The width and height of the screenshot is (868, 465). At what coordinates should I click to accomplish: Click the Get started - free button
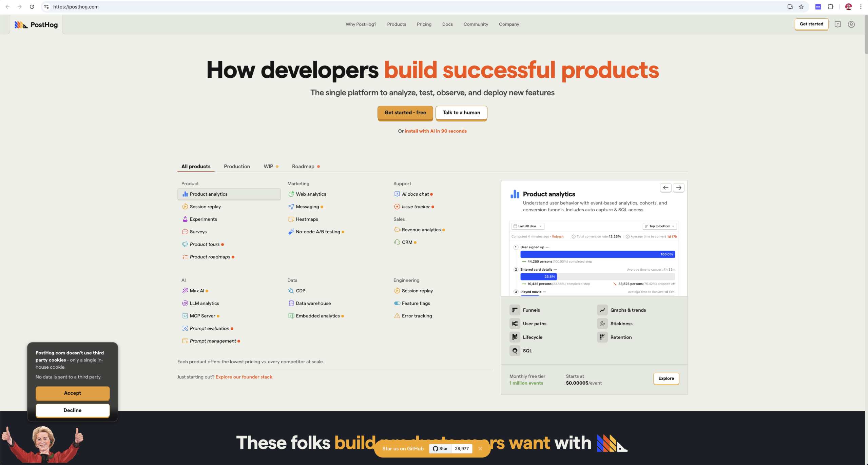[405, 113]
